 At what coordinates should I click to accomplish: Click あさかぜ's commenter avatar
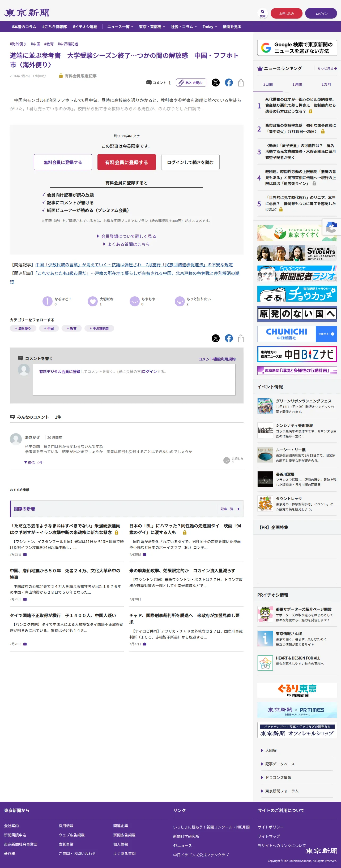[16, 439]
